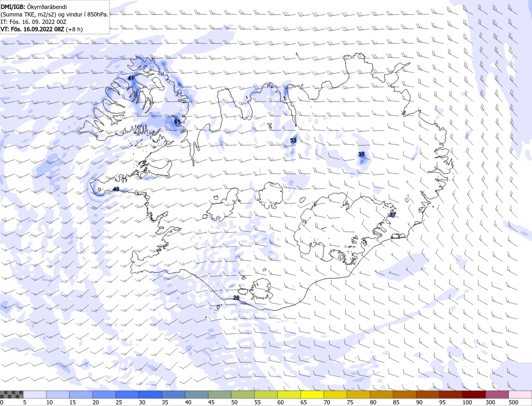
Task: Click the pale pink swatch above label 500
Action: click(520, 394)
